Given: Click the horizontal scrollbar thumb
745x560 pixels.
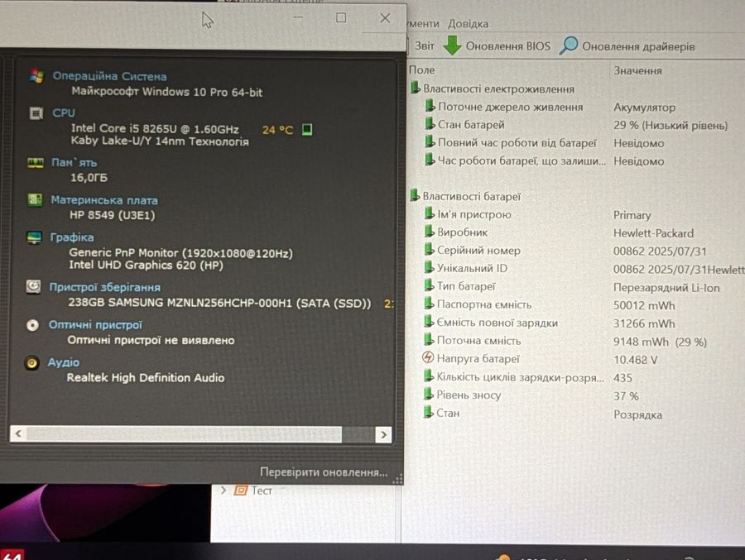Looking at the screenshot, I should 185,434.
